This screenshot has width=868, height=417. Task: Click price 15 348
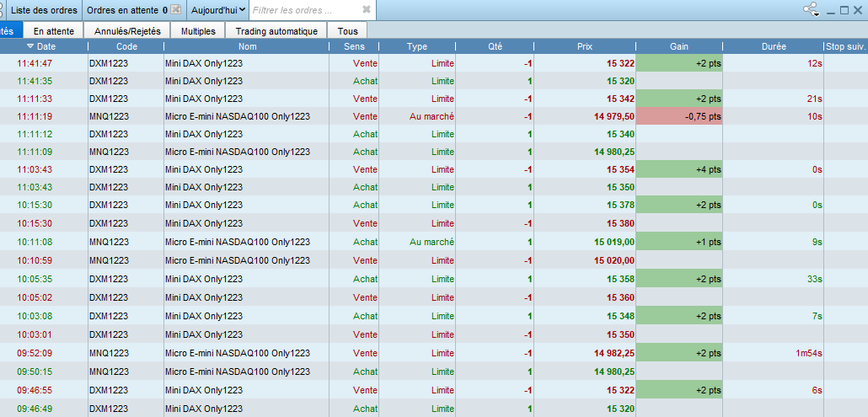620,316
